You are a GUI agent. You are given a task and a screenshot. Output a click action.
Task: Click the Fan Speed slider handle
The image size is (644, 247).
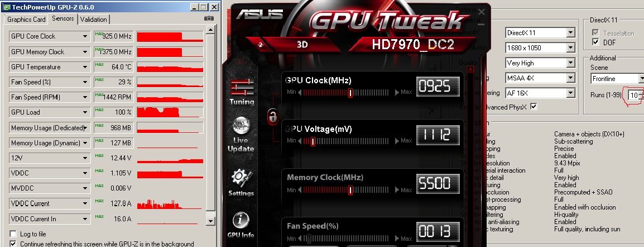click(x=309, y=239)
